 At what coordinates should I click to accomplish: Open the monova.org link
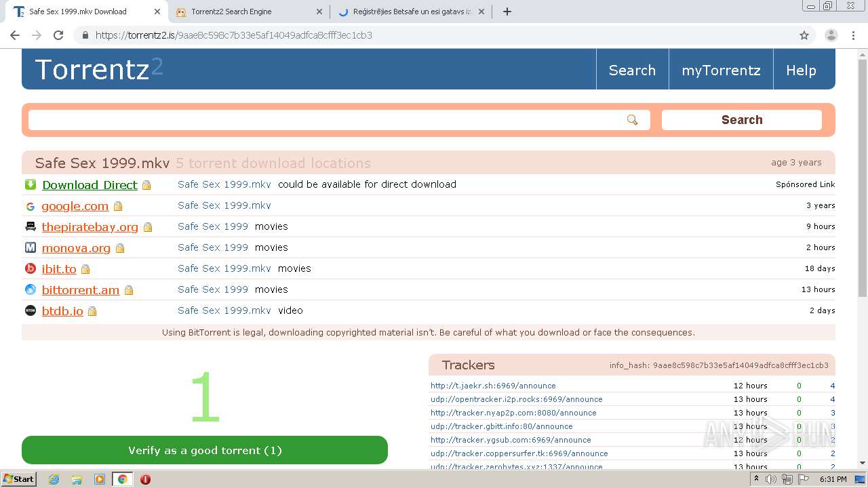point(76,248)
